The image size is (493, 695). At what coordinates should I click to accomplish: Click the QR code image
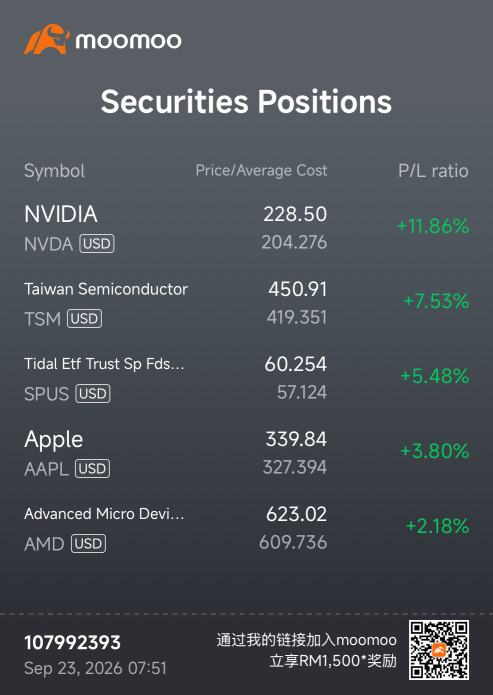[439, 650]
